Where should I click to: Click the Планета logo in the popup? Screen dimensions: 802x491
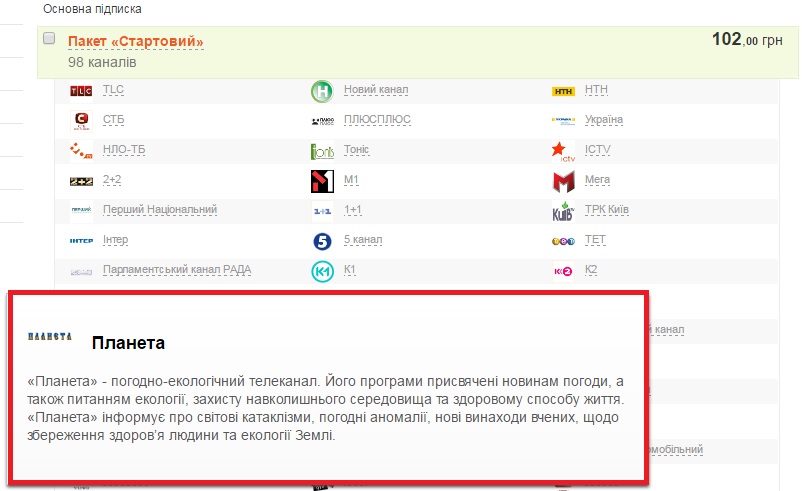50,337
